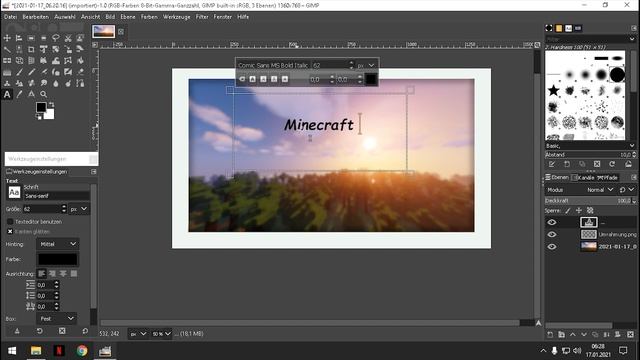Select the Blur/Sharpen water drop tool
The width and height of the screenshot is (640, 360).
[x=56, y=83]
